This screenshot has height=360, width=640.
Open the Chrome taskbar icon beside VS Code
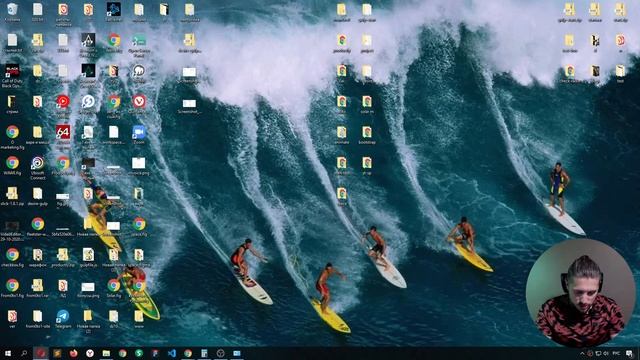click(x=188, y=353)
